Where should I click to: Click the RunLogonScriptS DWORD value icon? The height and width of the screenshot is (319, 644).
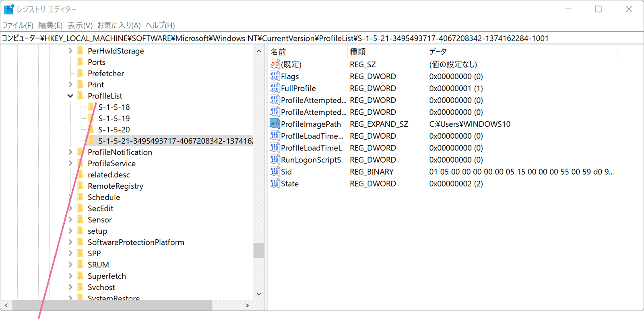pos(275,160)
